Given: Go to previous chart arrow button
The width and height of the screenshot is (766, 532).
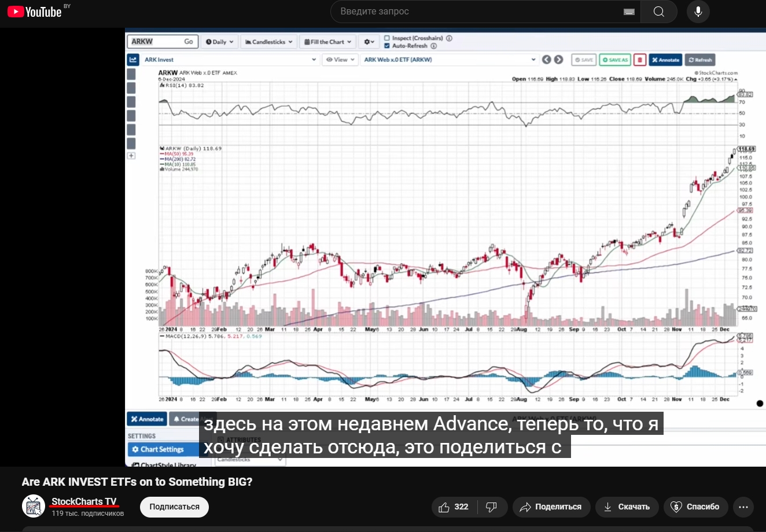Looking at the screenshot, I should point(547,60).
